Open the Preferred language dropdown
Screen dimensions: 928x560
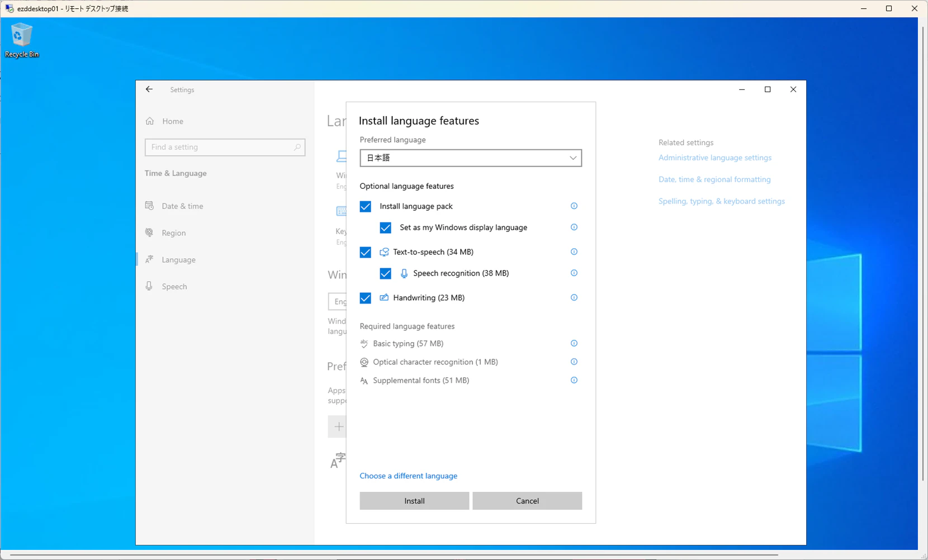click(x=471, y=158)
